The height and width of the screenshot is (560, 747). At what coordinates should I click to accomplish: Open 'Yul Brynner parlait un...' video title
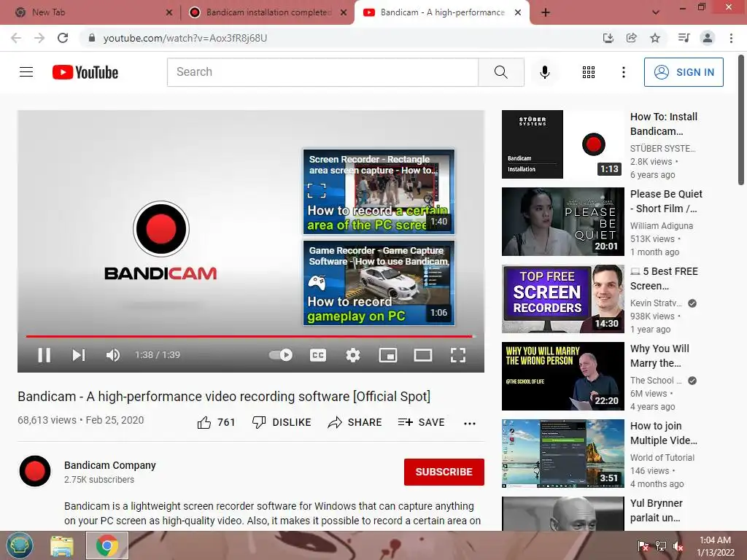click(656, 510)
